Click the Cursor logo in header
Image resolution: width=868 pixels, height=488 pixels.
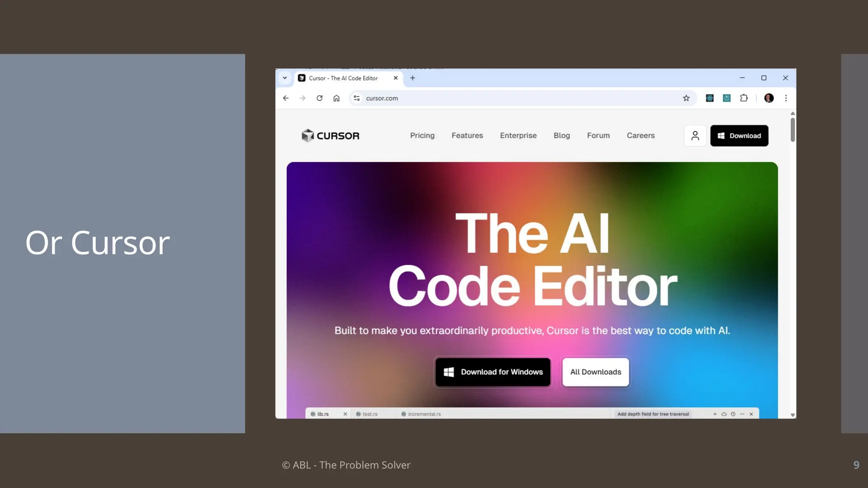[x=330, y=136]
